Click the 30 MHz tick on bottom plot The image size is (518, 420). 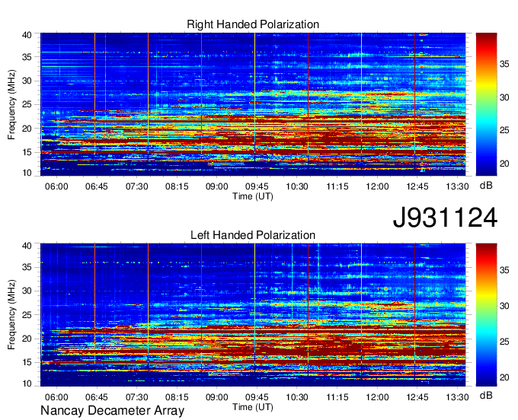[x=27, y=291]
